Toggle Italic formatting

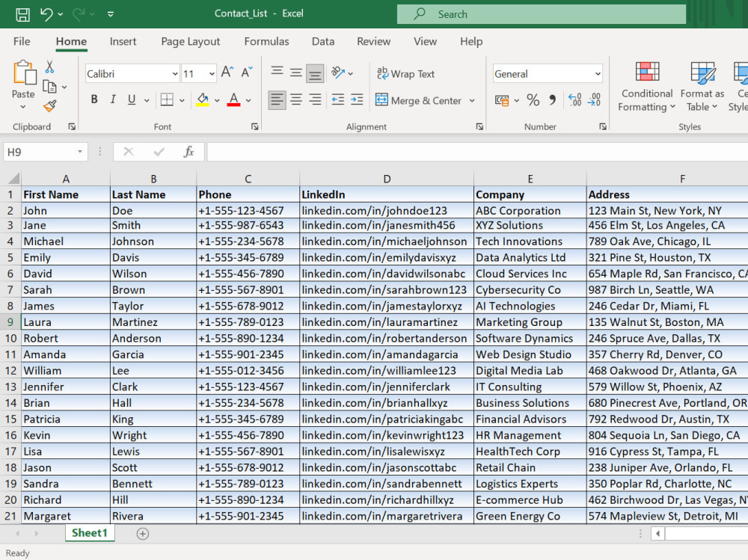click(x=113, y=99)
